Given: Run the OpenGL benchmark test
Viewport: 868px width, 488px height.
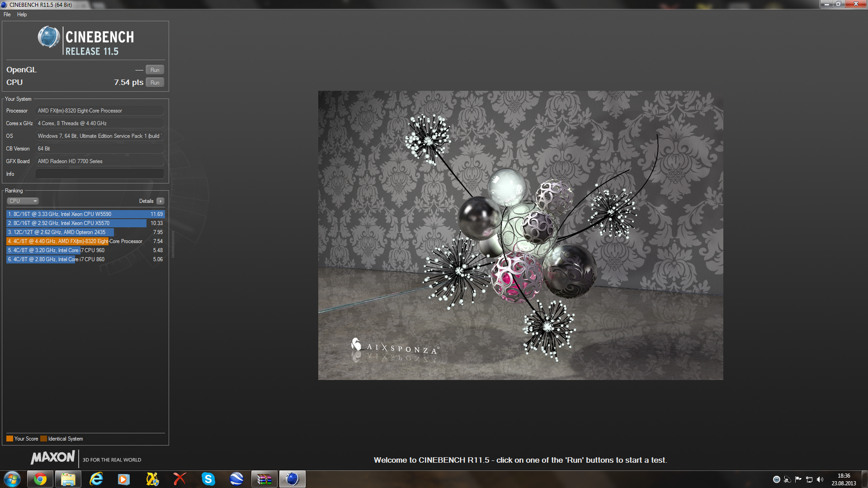Looking at the screenshot, I should tap(155, 70).
